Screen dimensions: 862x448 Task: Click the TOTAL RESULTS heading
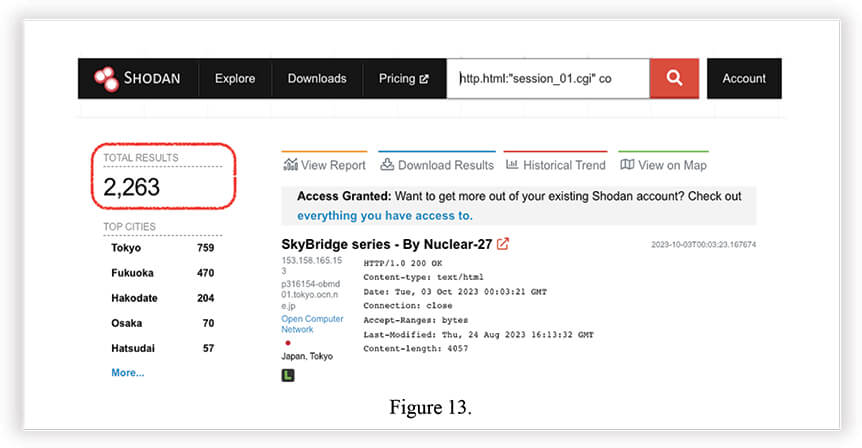pos(141,158)
